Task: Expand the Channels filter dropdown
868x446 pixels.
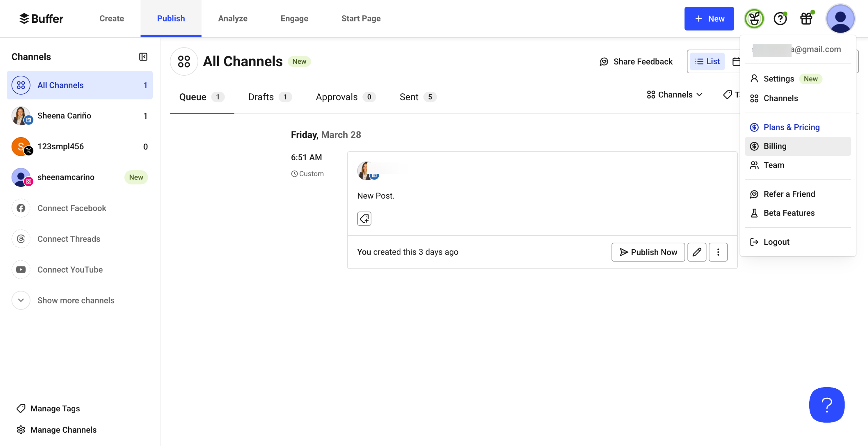Action: click(x=675, y=95)
